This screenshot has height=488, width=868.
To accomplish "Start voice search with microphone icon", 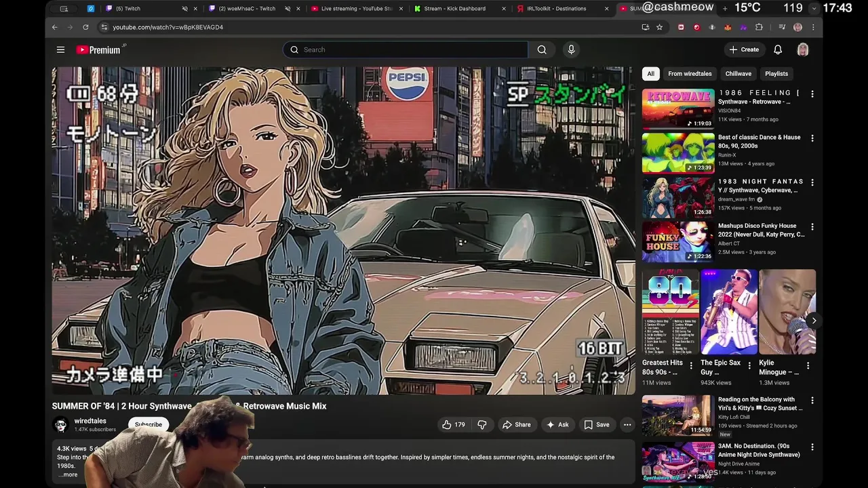I will point(571,49).
